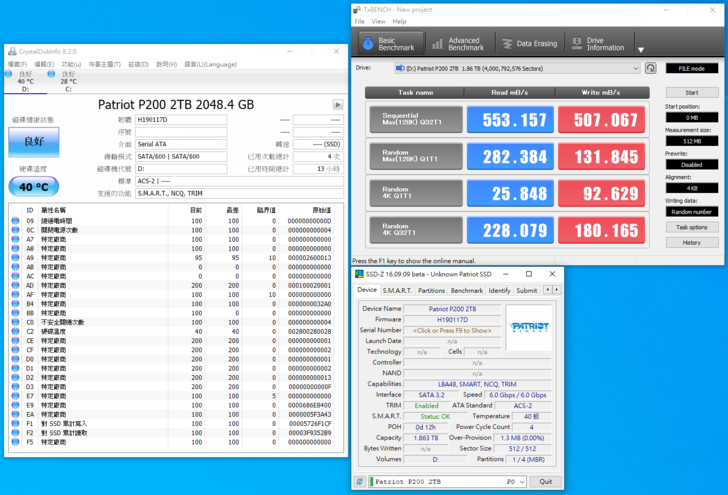Click the Start benchmark button
The image size is (728, 495).
click(691, 92)
